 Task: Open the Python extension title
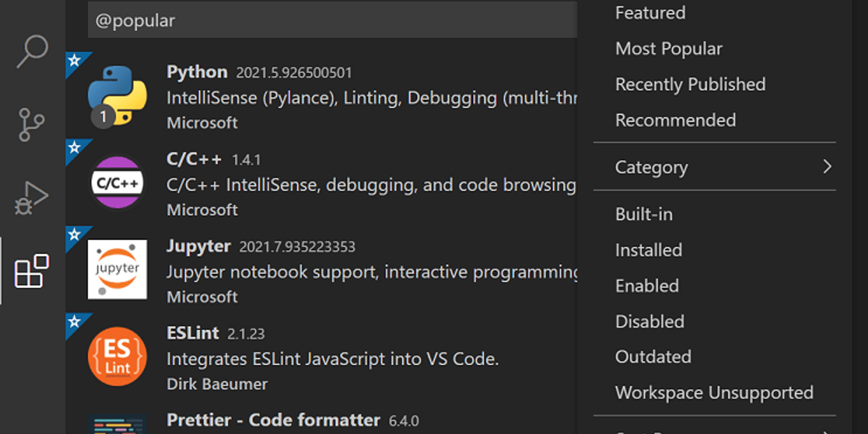197,72
